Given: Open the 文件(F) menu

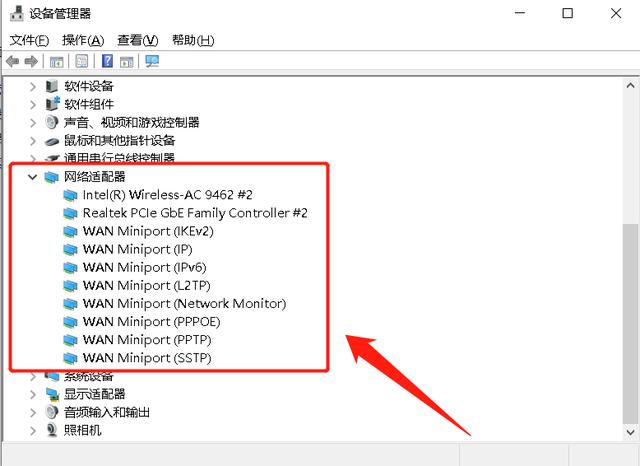Looking at the screenshot, I should tap(29, 40).
